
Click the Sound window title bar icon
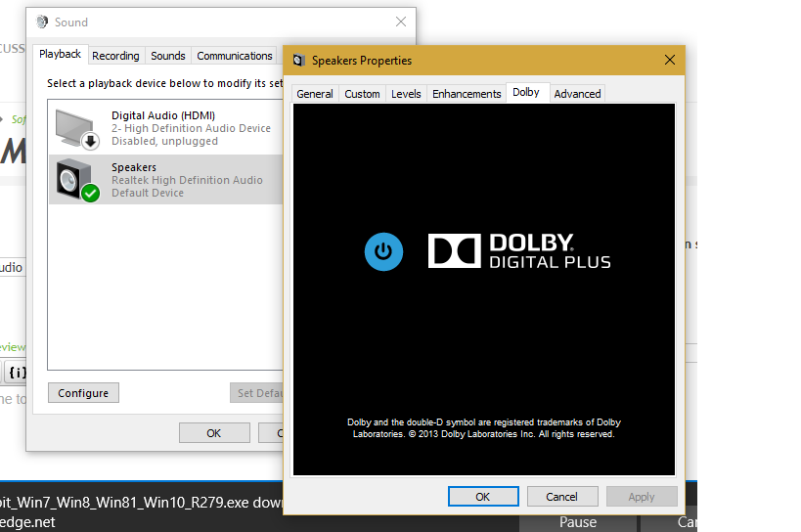pos(42,22)
